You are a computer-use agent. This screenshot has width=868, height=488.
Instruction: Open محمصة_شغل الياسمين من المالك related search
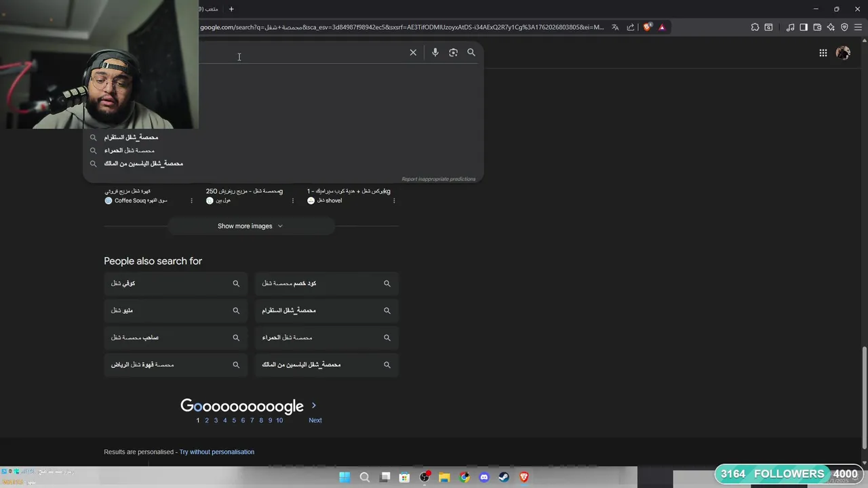point(326,365)
